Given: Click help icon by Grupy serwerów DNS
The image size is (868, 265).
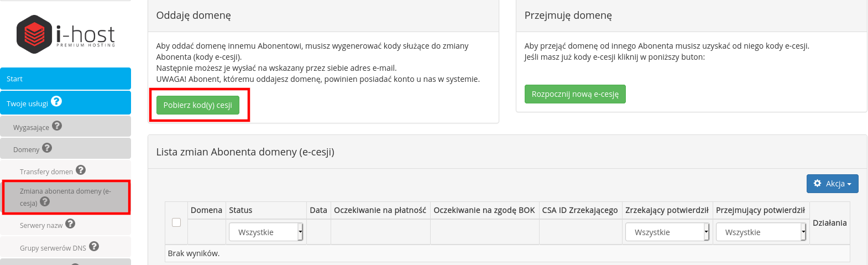Looking at the screenshot, I should 94,246.
